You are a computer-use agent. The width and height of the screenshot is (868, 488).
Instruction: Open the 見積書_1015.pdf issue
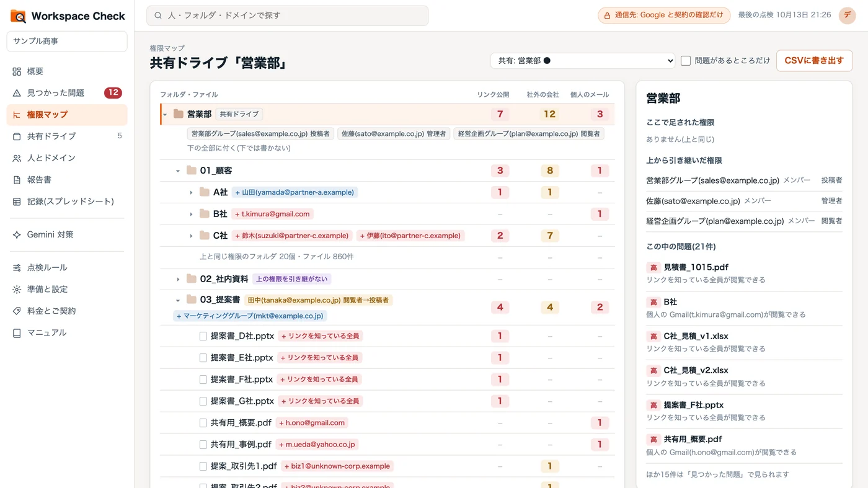coord(744,273)
